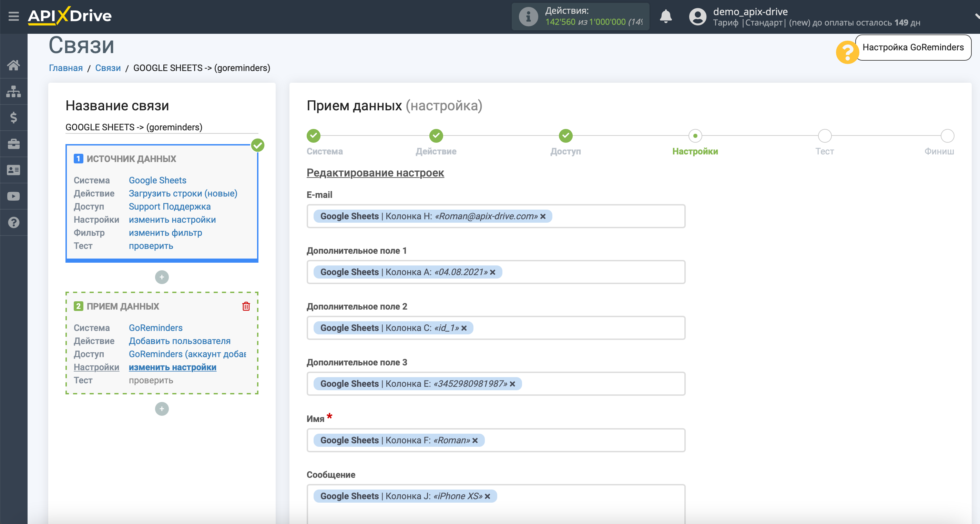Remove the 3452980981987 tag from field 3
The width and height of the screenshot is (980, 524).
[x=512, y=384]
